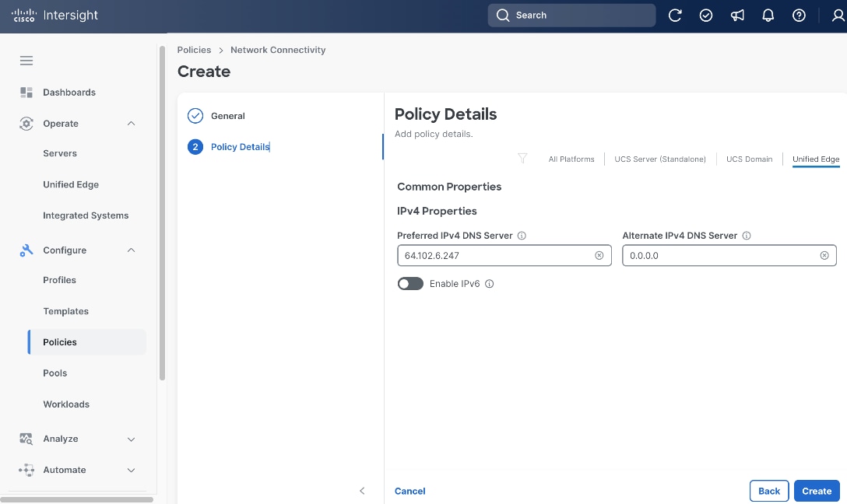Click the Preferred IPv4 DNS Server input
This screenshot has width=847, height=504.
point(504,255)
